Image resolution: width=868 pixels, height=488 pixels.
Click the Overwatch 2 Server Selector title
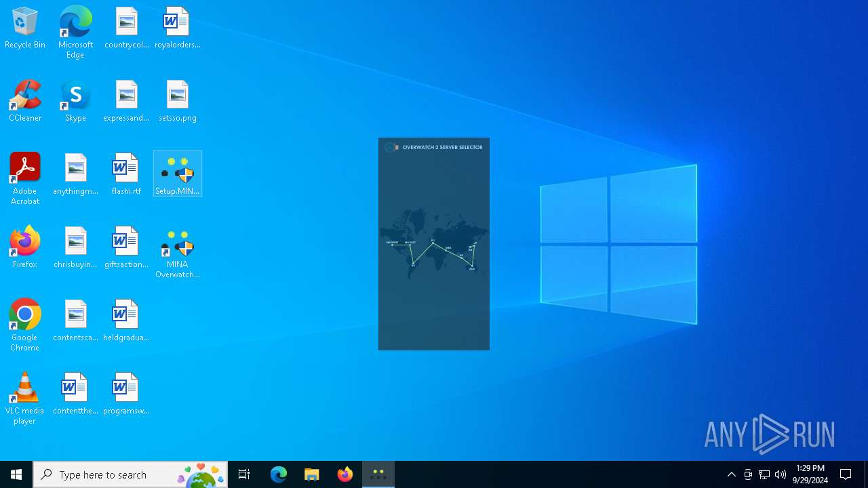(x=443, y=147)
